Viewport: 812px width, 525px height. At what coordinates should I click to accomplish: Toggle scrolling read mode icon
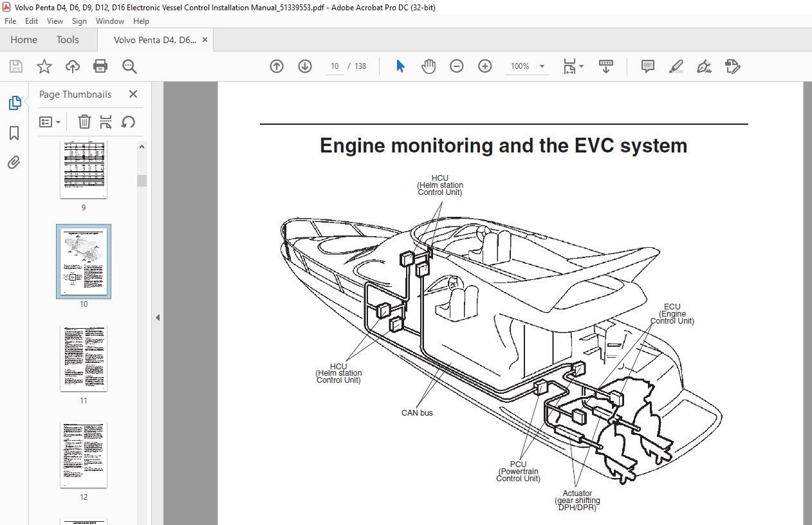605,66
